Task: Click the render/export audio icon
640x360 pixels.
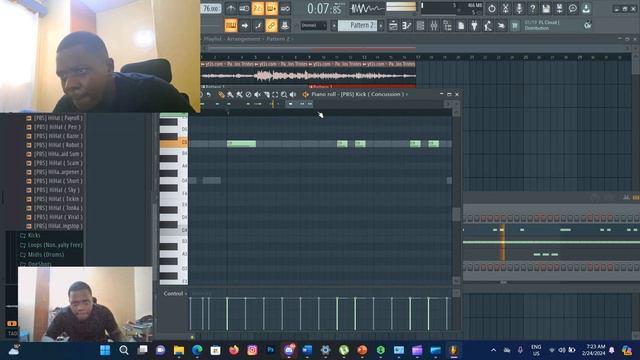Action: (x=559, y=9)
